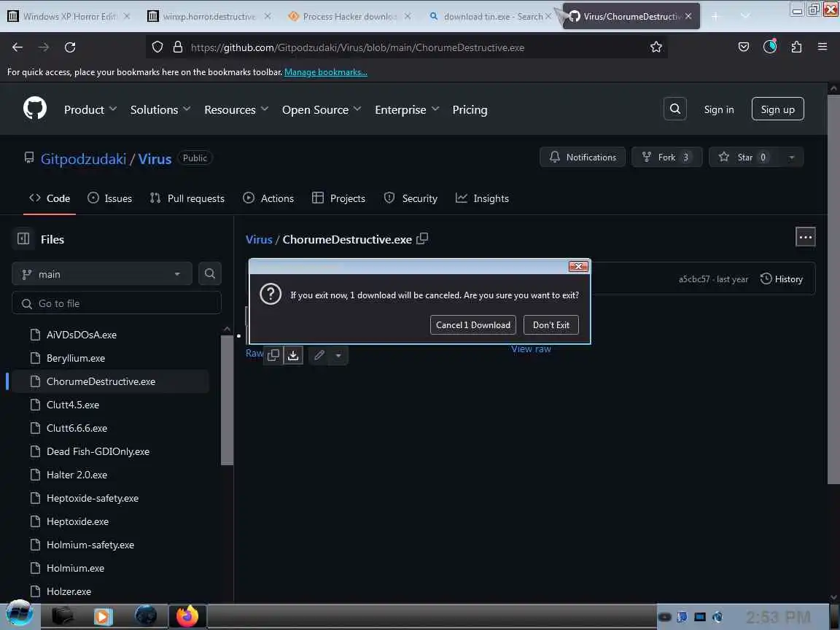This screenshot has width=840, height=630.
Task: Open a new browser tab with the plus icon
Action: point(715,16)
